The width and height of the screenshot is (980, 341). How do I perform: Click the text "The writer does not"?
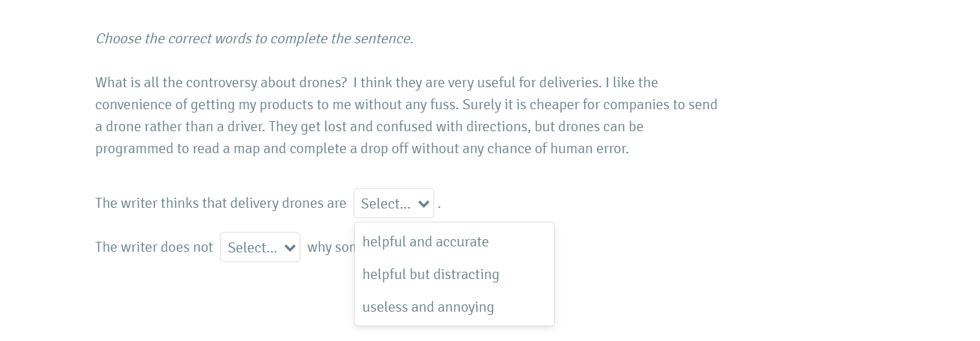point(154,247)
